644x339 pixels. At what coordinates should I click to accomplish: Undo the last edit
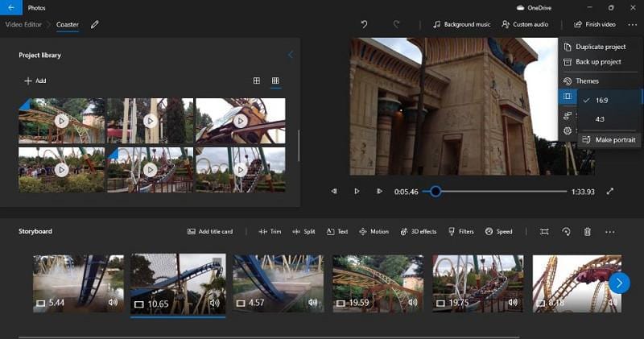(364, 24)
